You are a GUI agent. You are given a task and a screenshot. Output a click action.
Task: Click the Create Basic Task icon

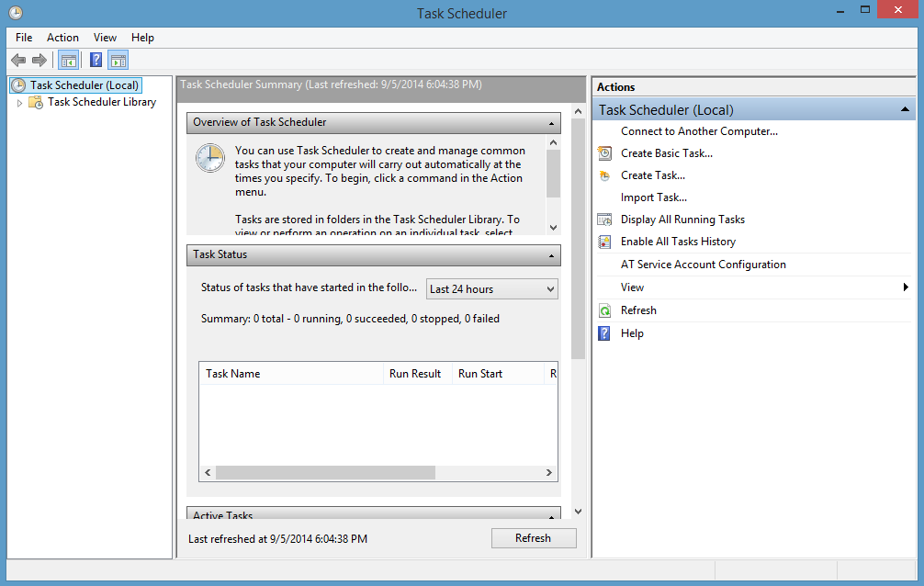(x=604, y=153)
